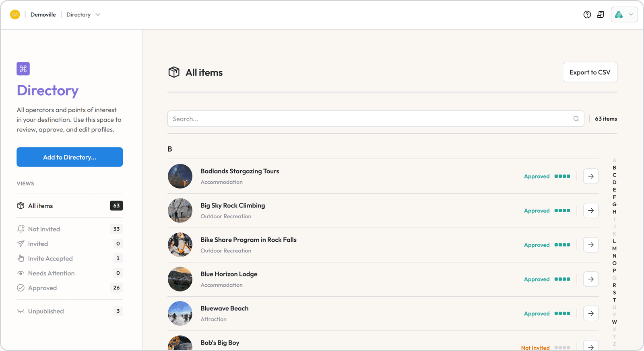Viewport: 644px width, 351px height.
Task: Jump to letter C in alphabet index
Action: (614, 175)
